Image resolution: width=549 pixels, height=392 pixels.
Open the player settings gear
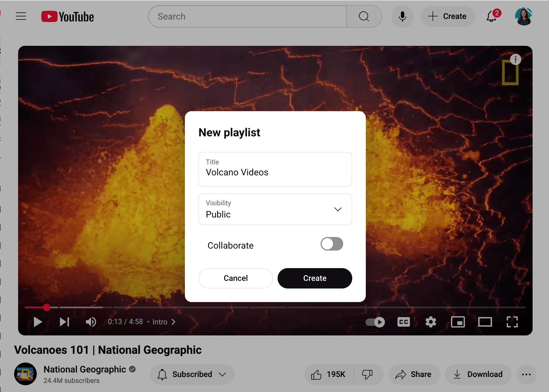431,322
